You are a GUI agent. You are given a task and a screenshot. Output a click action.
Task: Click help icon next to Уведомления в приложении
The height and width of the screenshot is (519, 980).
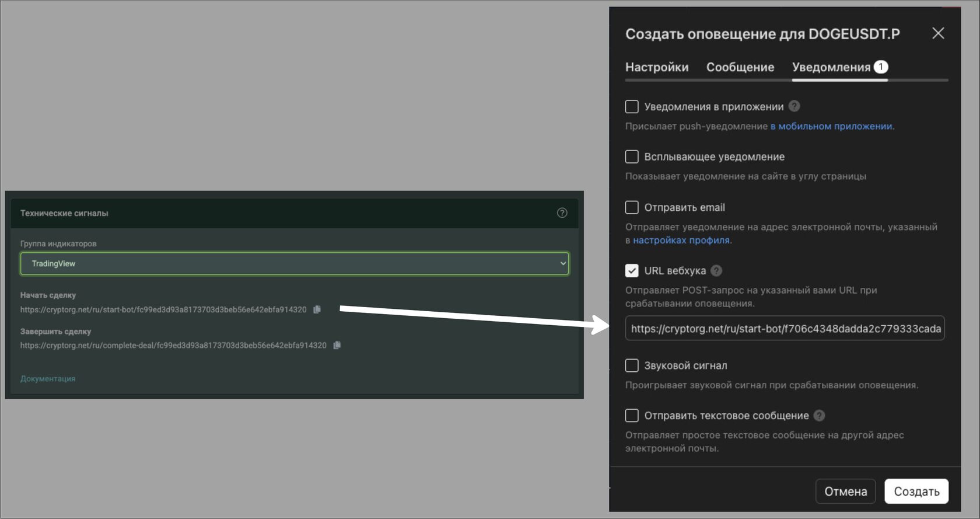coord(794,106)
